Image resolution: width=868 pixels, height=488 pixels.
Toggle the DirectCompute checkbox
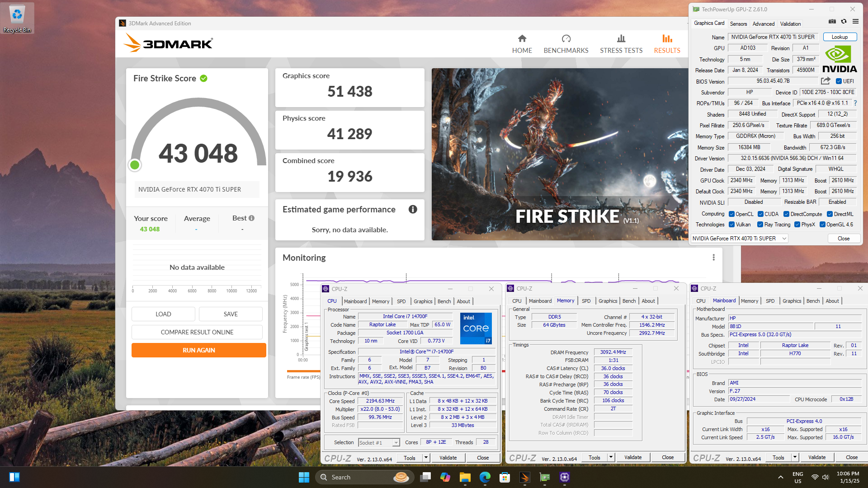click(786, 214)
